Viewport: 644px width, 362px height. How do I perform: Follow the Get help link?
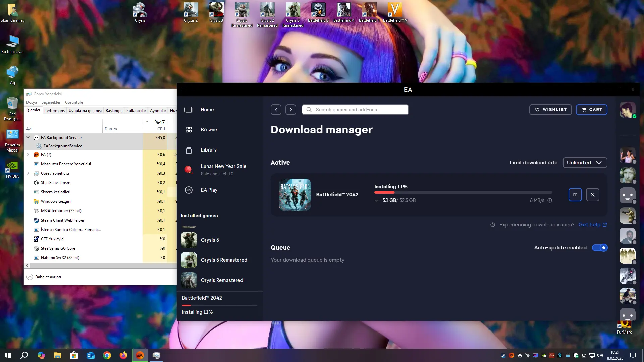tap(592, 225)
